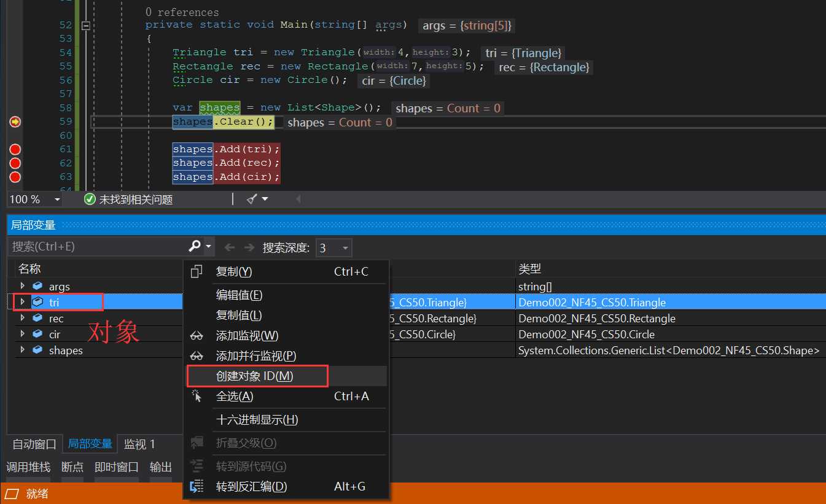Expand the cir variable node
This screenshot has width=826, height=504.
coord(23,334)
